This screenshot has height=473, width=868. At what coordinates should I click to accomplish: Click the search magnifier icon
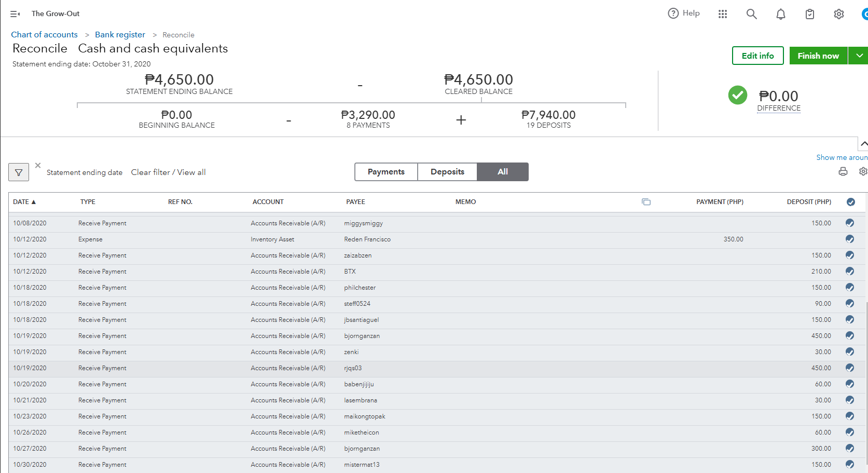click(x=751, y=14)
